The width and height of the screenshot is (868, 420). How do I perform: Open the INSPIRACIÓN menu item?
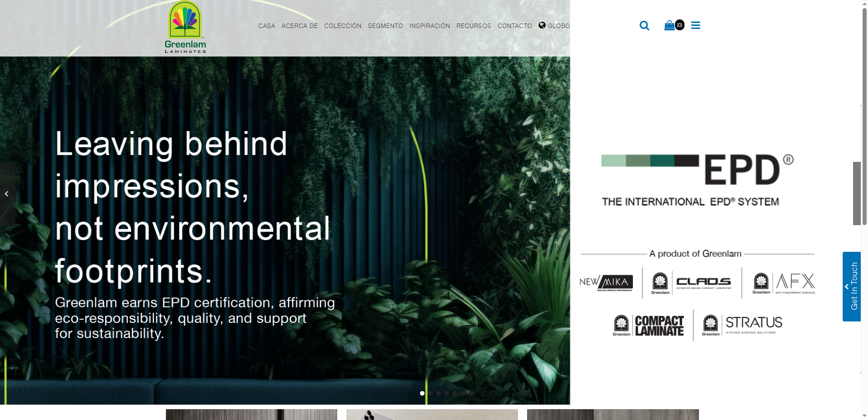tap(429, 26)
